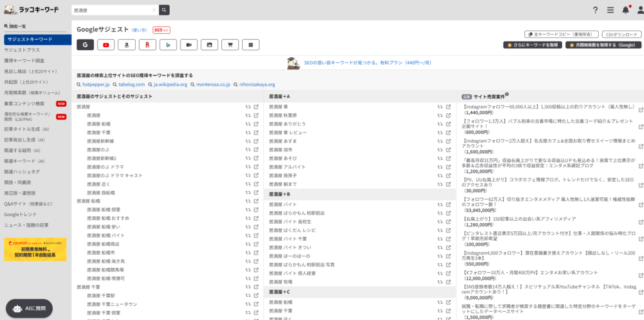Open the nihonizakaya.org site link
The image size is (644, 320).
[257, 85]
